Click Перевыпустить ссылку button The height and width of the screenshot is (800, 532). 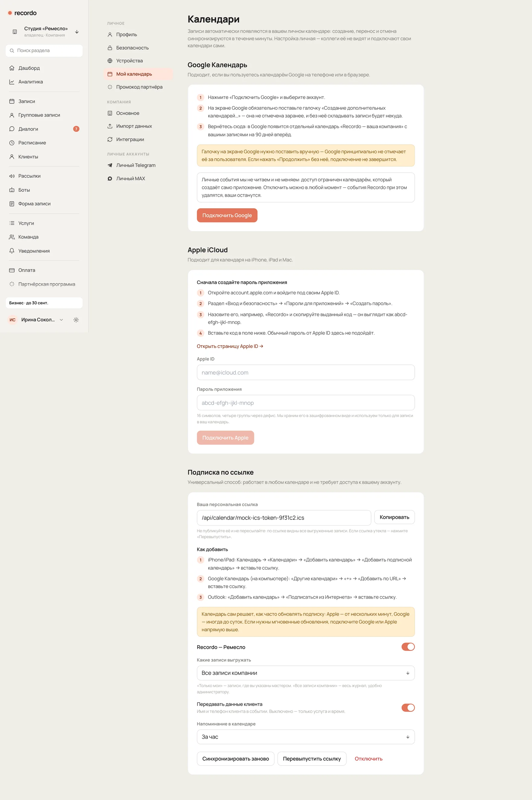[x=312, y=759]
